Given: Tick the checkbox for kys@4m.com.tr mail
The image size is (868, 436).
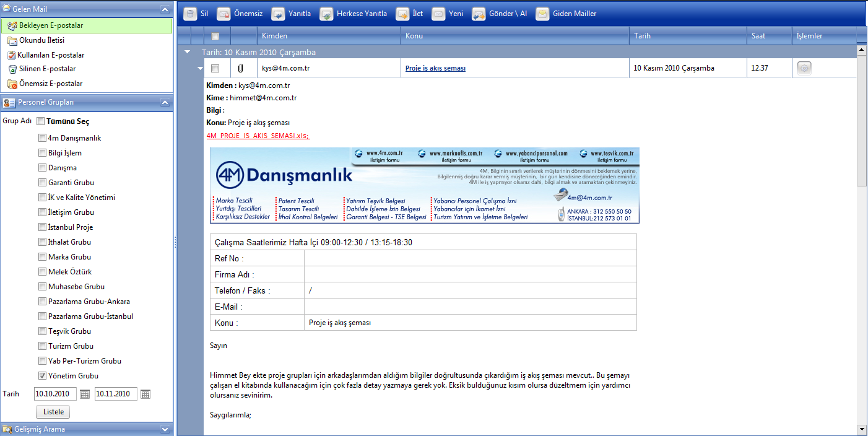Looking at the screenshot, I should tap(215, 68).
